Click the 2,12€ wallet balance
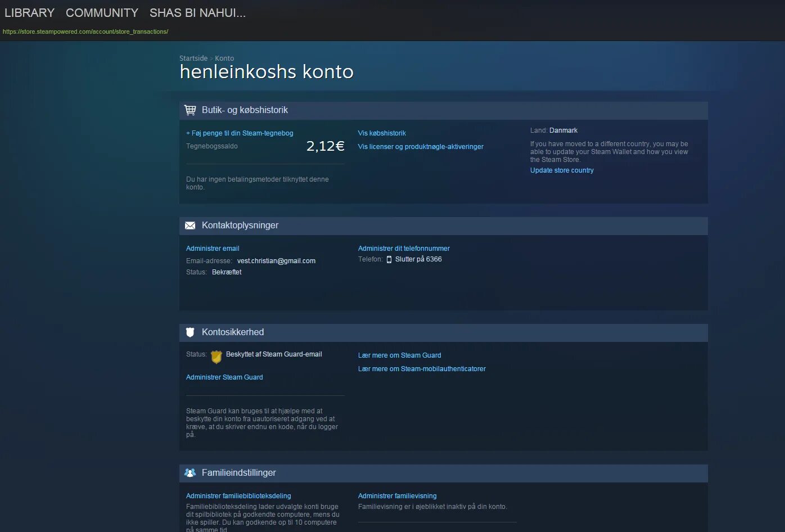The height and width of the screenshot is (532, 785). (325, 146)
